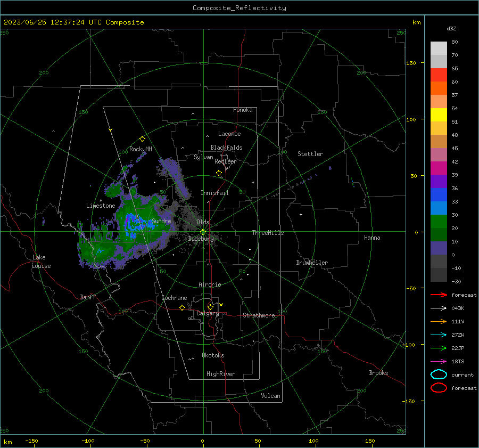Click the Lacombe town label
Viewport: 479px width, 448px height.
pyautogui.click(x=229, y=134)
